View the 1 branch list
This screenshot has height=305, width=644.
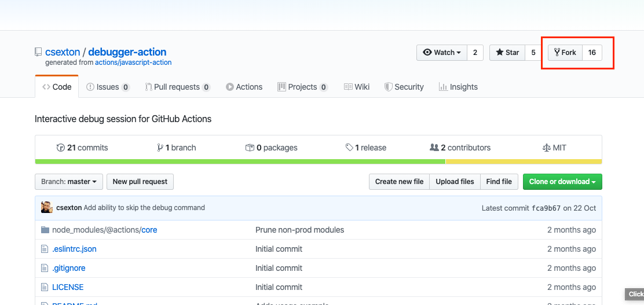[x=177, y=148]
